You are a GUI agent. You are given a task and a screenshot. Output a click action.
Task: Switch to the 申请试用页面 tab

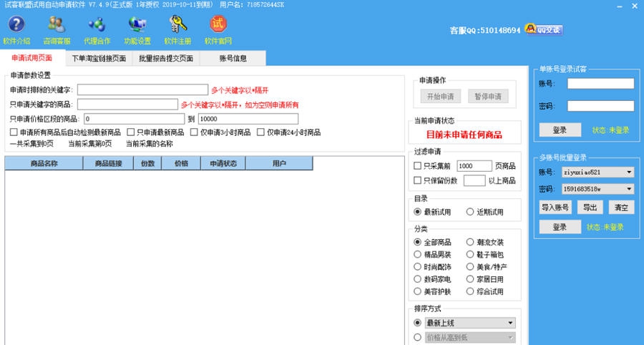tap(32, 58)
